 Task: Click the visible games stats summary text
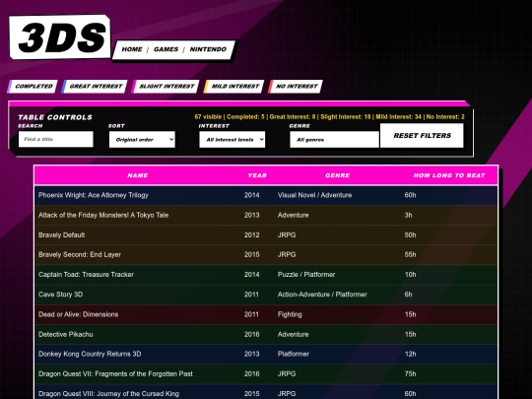pyautogui.click(x=329, y=116)
